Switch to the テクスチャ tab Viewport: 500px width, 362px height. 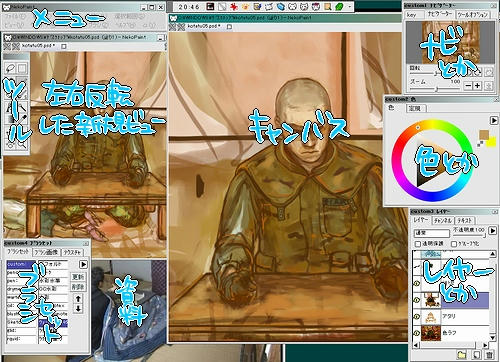click(72, 252)
